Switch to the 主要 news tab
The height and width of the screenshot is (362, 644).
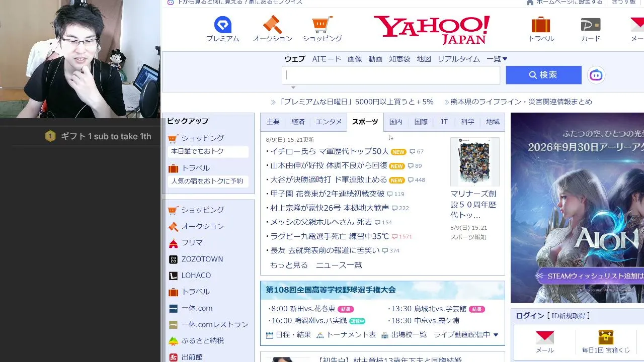pyautogui.click(x=273, y=122)
